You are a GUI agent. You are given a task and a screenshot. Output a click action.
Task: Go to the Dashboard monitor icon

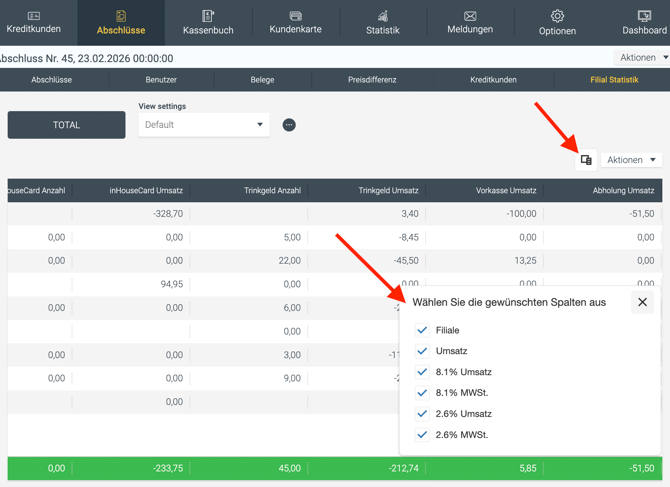pos(644,16)
